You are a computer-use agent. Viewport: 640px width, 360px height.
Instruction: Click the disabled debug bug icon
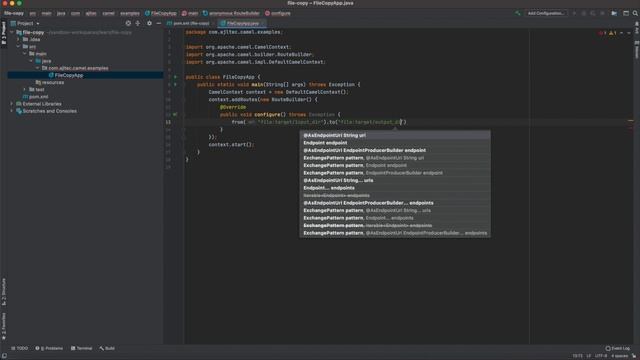click(x=584, y=13)
